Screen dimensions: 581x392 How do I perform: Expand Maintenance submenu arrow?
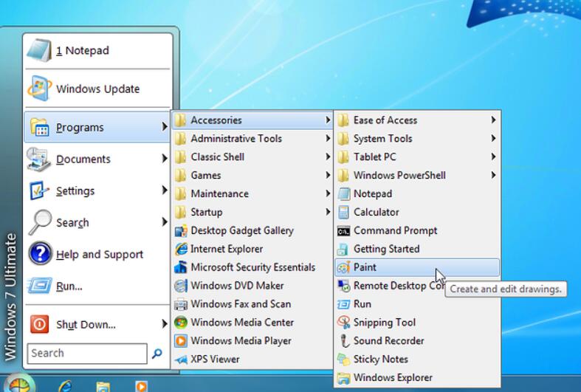point(328,193)
